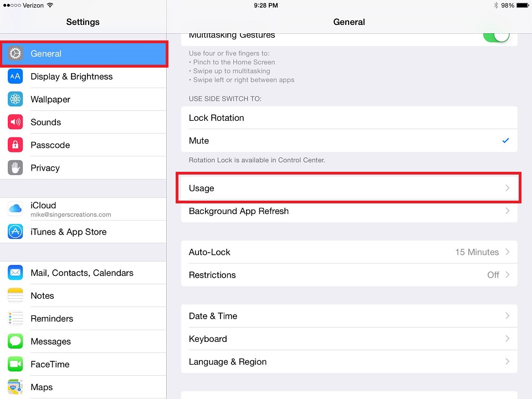
Task: Expand Auto-Lock 15 Minutes option
Action: (349, 252)
